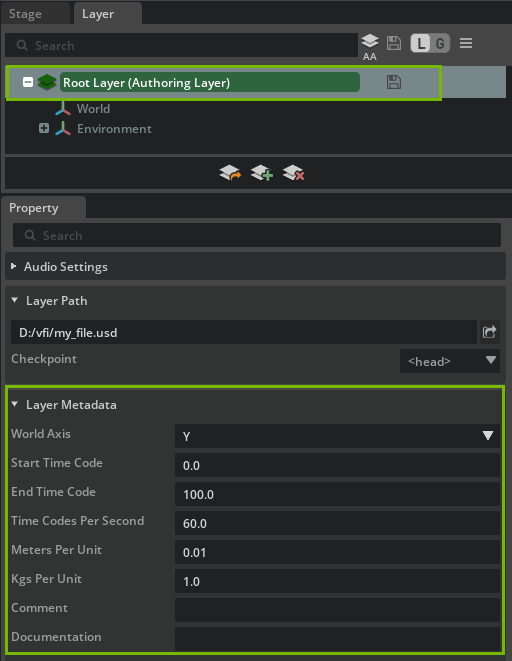The image size is (512, 661).
Task: Click remove sublayer icon with red X
Action: (293, 172)
